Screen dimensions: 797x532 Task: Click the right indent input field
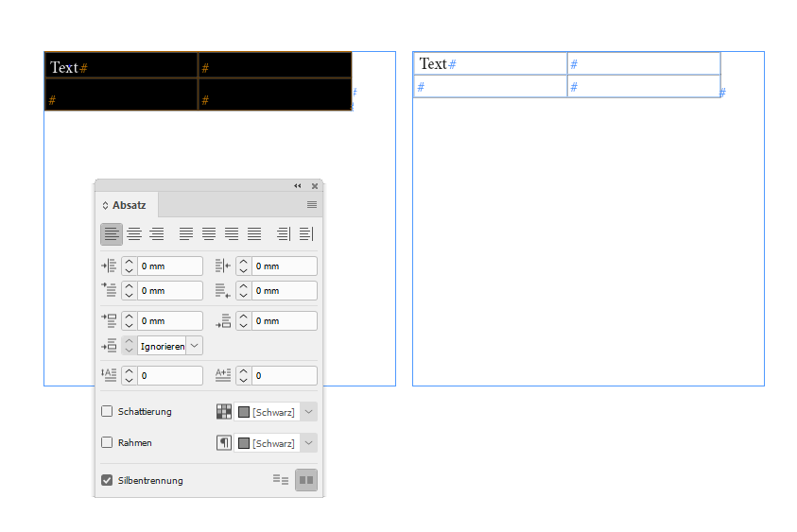pyautogui.click(x=285, y=266)
